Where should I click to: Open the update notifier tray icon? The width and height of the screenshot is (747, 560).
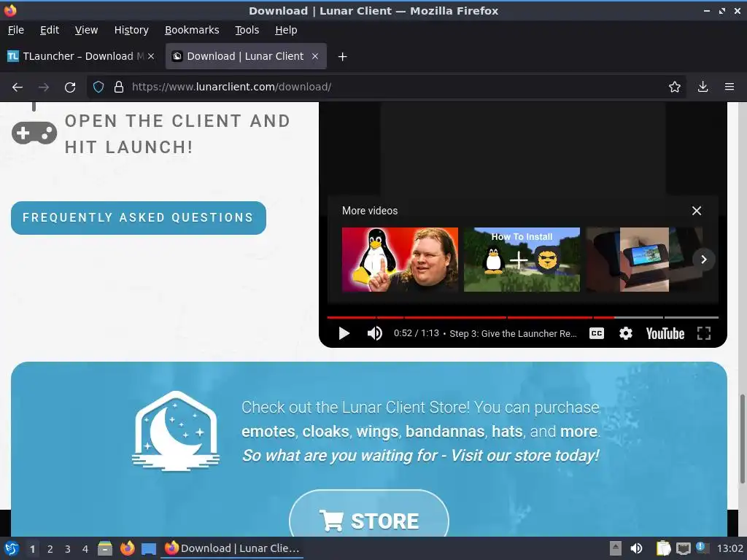pyautogui.click(x=701, y=547)
